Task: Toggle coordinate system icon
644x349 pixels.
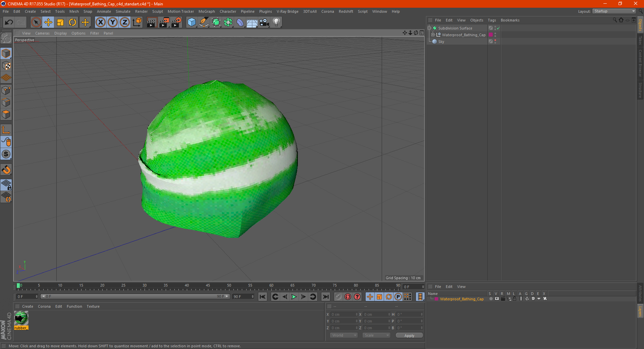Action: tap(137, 22)
